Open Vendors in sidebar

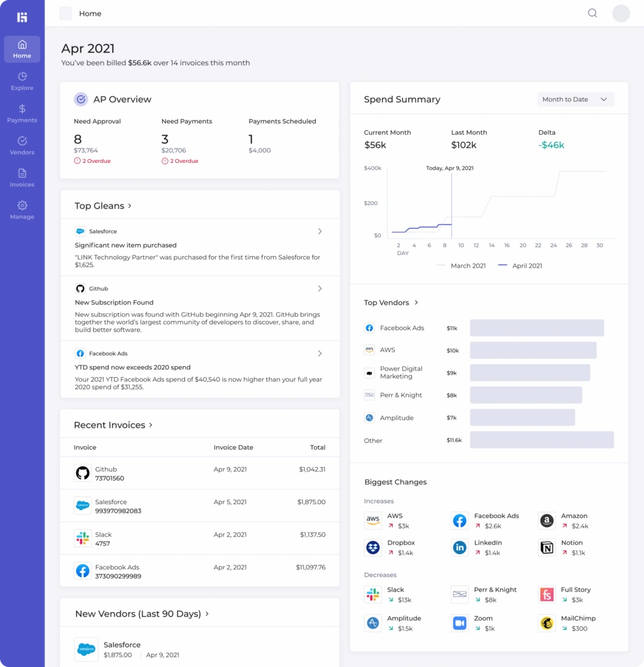[22, 146]
